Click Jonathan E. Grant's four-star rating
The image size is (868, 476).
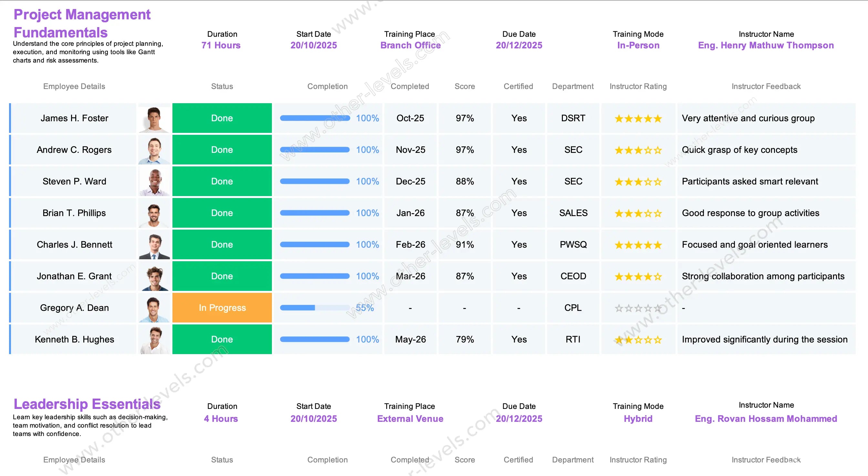pyautogui.click(x=638, y=277)
